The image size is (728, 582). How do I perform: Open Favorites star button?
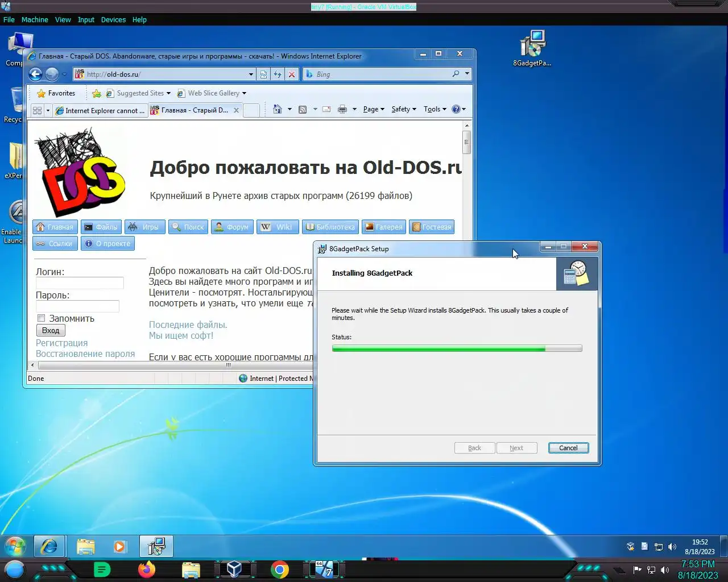pyautogui.click(x=56, y=93)
